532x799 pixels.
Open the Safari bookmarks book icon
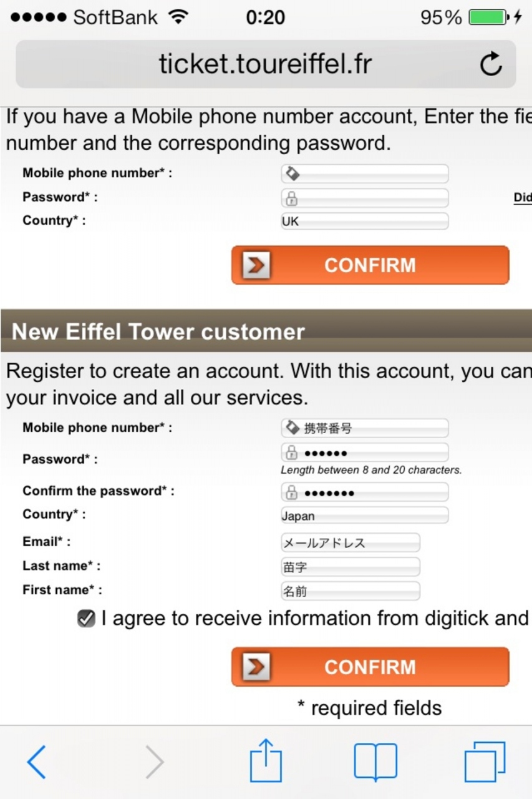click(375, 762)
